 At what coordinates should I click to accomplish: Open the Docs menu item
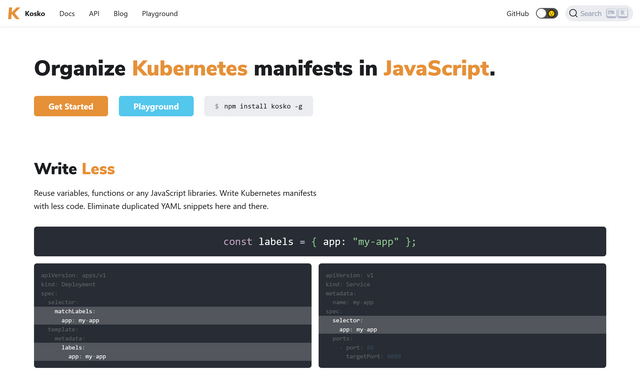[67, 13]
